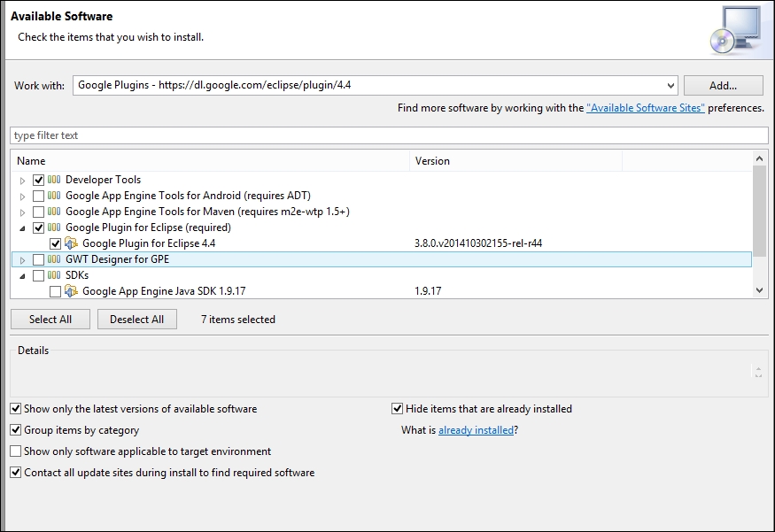This screenshot has height=532, width=775.
Task: Click the Developer Tools category icon
Action: (54, 180)
